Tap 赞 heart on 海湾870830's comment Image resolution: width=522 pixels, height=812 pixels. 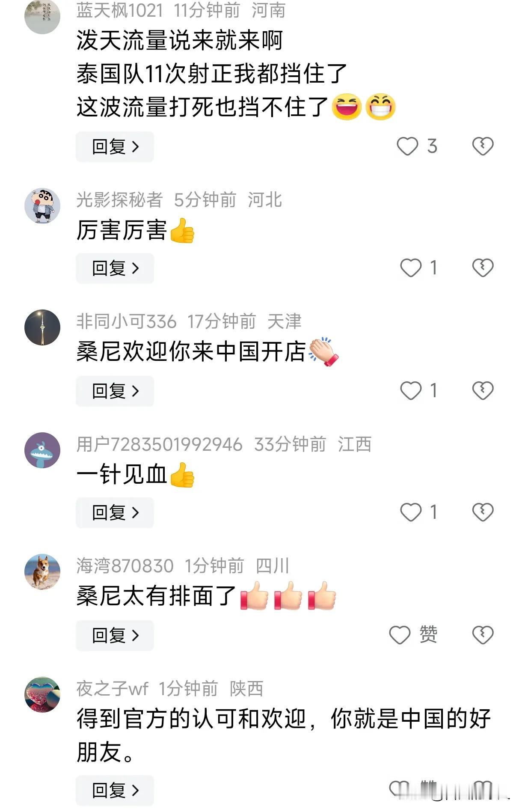coord(400,635)
